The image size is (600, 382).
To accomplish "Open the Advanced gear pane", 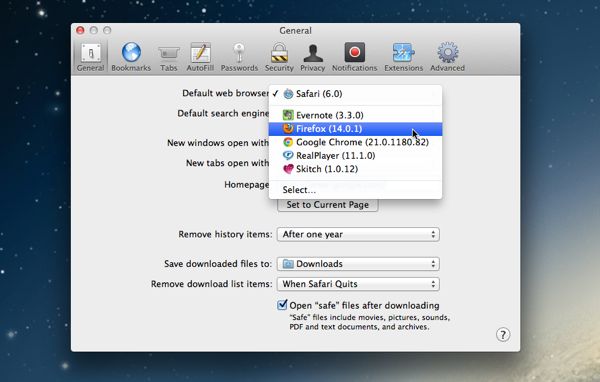I will (447, 57).
